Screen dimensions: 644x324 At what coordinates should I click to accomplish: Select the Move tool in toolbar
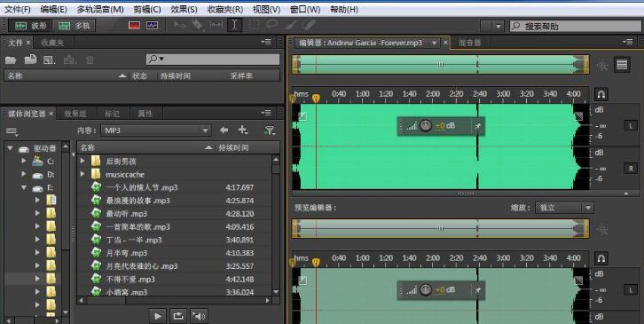[x=179, y=25]
